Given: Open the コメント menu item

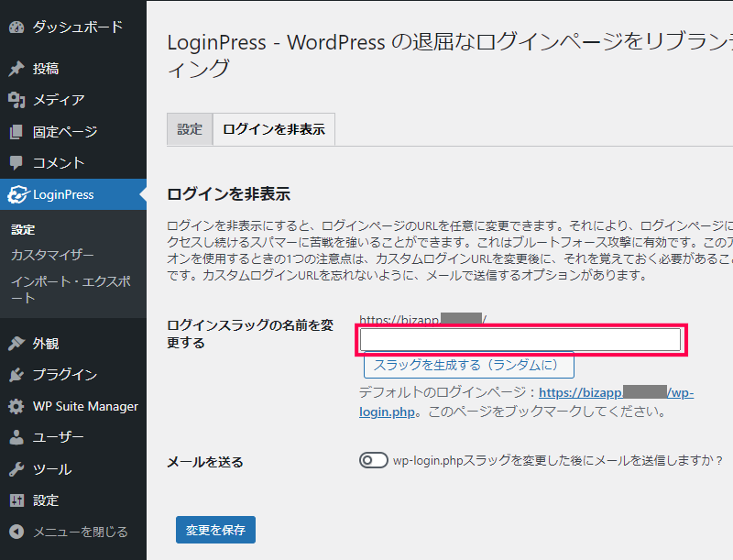Looking at the screenshot, I should point(73,162).
